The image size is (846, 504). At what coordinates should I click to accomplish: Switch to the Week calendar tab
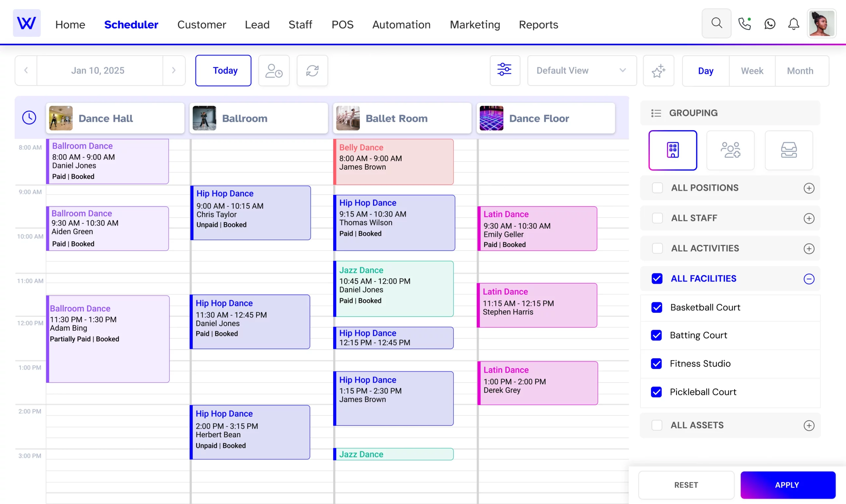point(752,70)
